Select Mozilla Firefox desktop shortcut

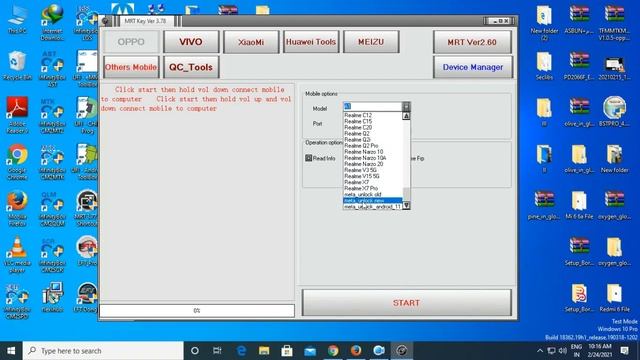[x=17, y=208]
